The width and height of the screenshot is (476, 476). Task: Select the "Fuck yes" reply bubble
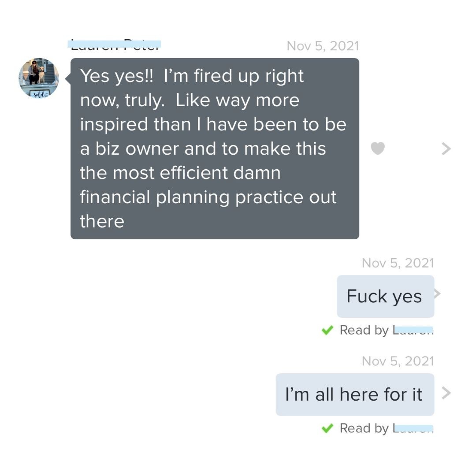pos(386,296)
